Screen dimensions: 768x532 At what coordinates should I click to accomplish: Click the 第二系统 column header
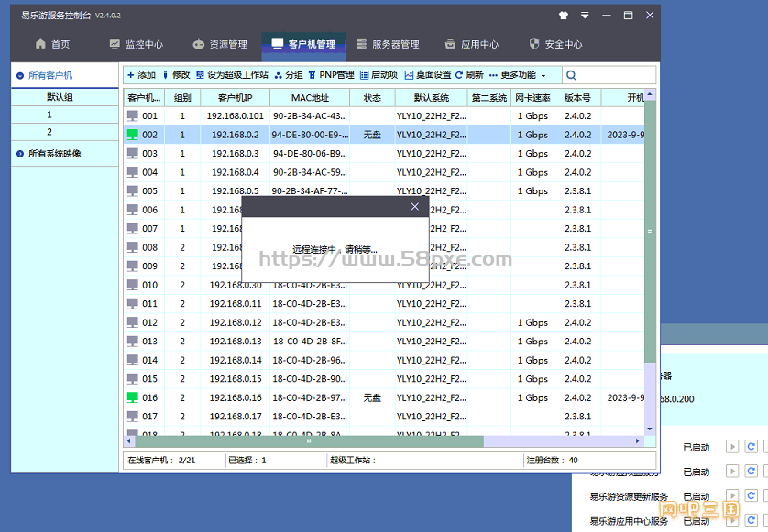coord(489,98)
